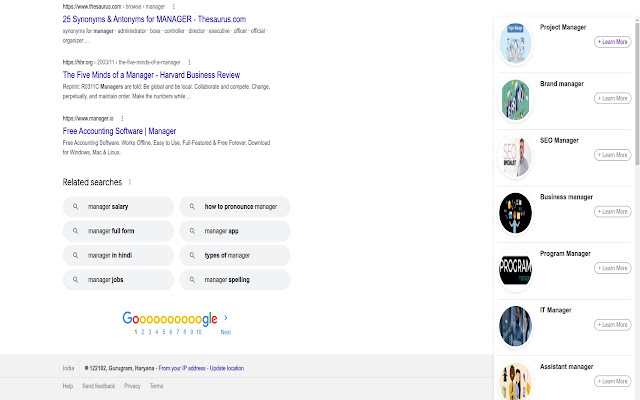Click the https://www.manager.io URL text
This screenshot has width=640, height=400.
88,118
